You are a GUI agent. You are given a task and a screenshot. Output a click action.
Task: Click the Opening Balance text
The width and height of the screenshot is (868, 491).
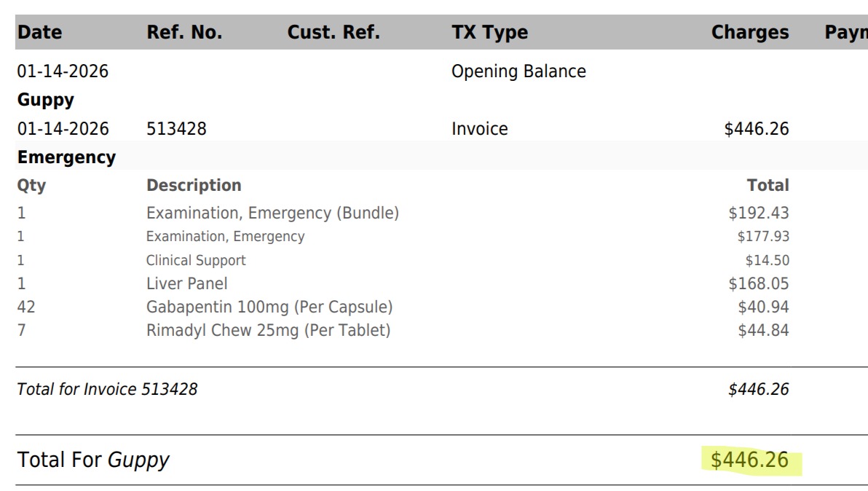[x=518, y=71]
